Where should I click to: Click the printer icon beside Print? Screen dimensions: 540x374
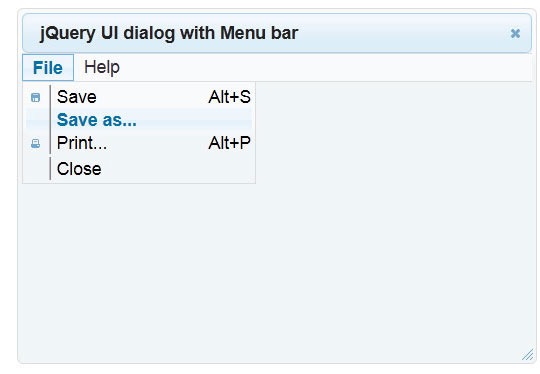[x=35, y=143]
